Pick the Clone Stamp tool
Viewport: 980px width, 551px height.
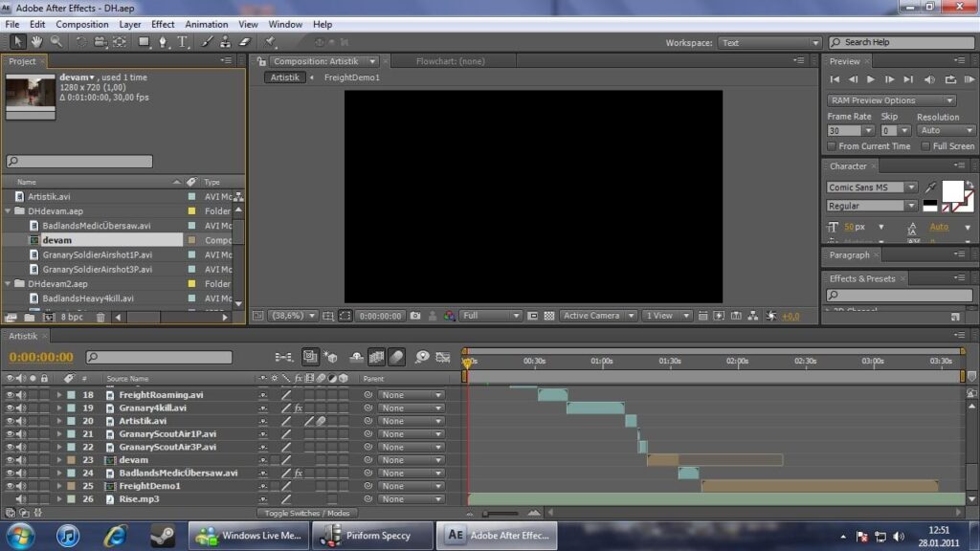click(x=226, y=42)
